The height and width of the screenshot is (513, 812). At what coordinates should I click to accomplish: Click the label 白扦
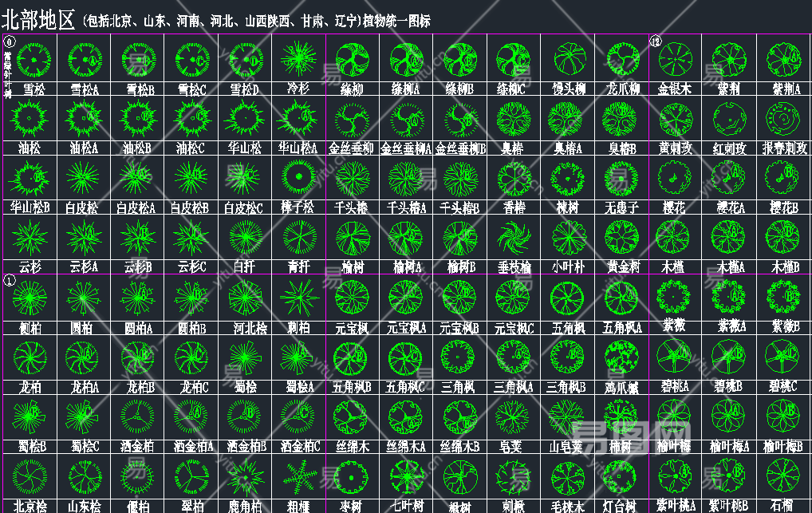pos(244,266)
